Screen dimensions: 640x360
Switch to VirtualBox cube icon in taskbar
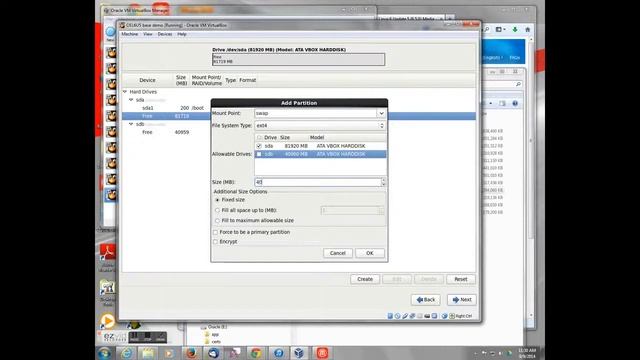pyautogui.click(x=299, y=353)
